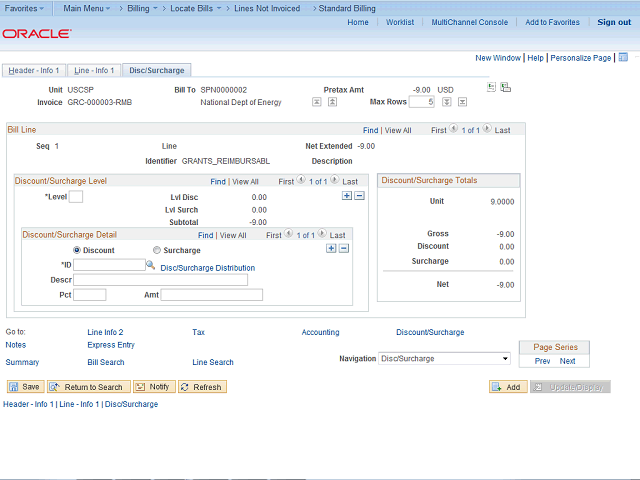Click the scroll-to-last-row icon after Max Rows

(x=462, y=102)
